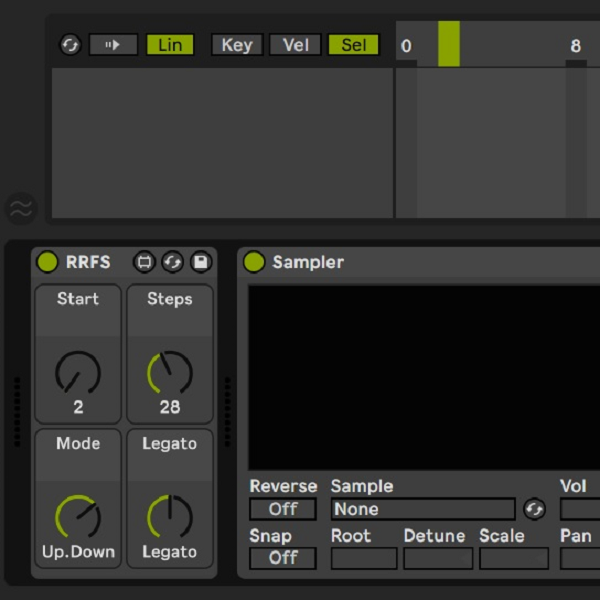Save the RRFS preset with disk icon
600x600 pixels.
tap(201, 262)
